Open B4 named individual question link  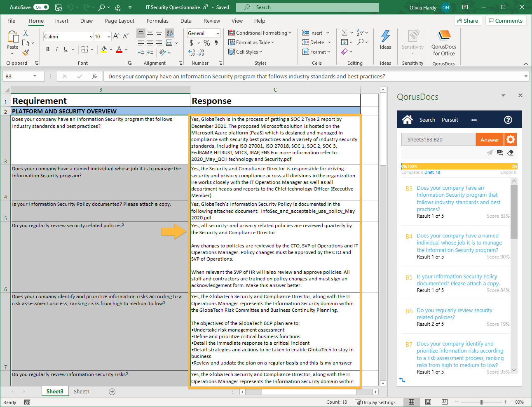459,243
